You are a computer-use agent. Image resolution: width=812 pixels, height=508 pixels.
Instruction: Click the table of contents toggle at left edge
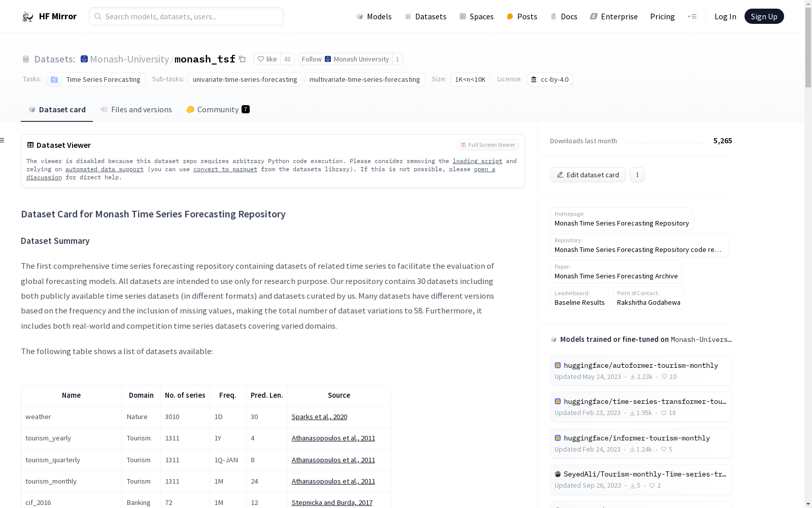click(3, 140)
